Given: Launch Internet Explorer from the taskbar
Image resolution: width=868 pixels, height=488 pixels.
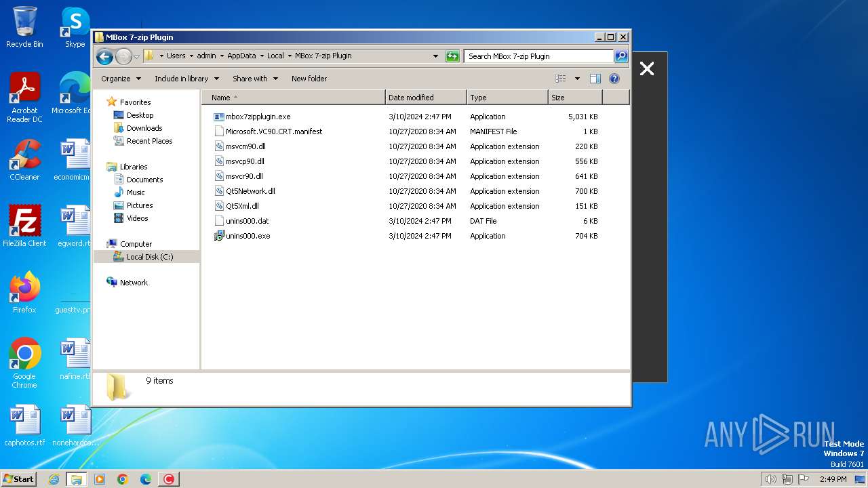Looking at the screenshot, I should coord(54,479).
